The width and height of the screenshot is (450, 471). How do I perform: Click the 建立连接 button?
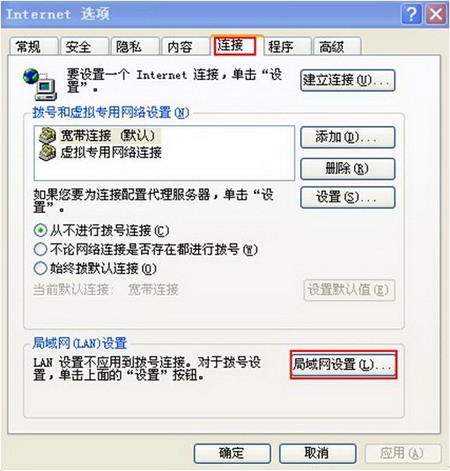point(348,80)
